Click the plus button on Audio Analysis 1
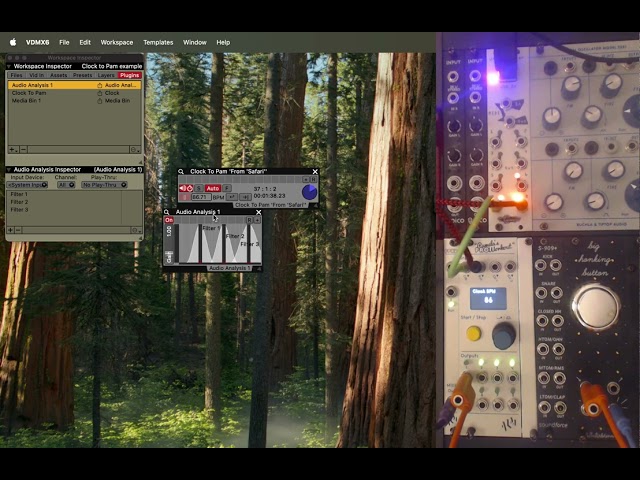The height and width of the screenshot is (480, 640). click(x=257, y=220)
